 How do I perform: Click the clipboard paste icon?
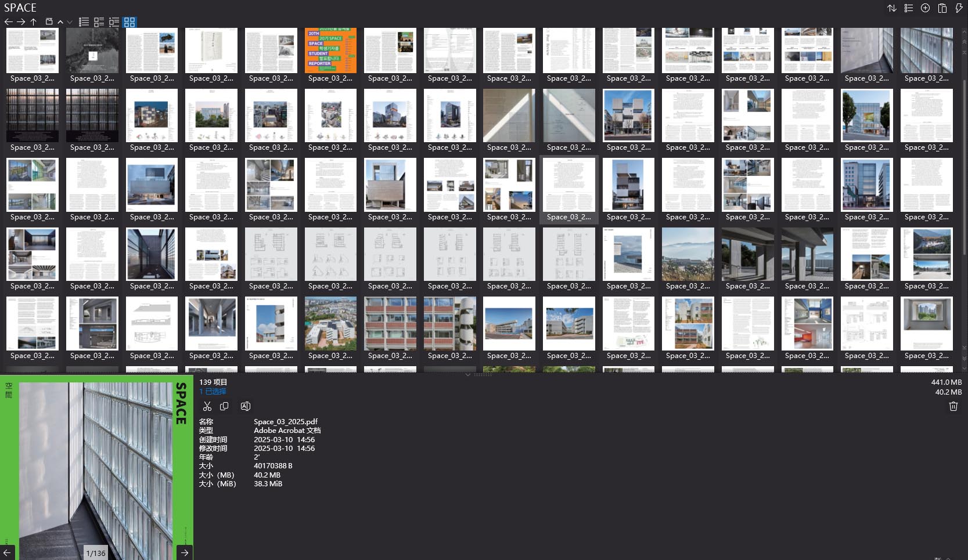[942, 8]
